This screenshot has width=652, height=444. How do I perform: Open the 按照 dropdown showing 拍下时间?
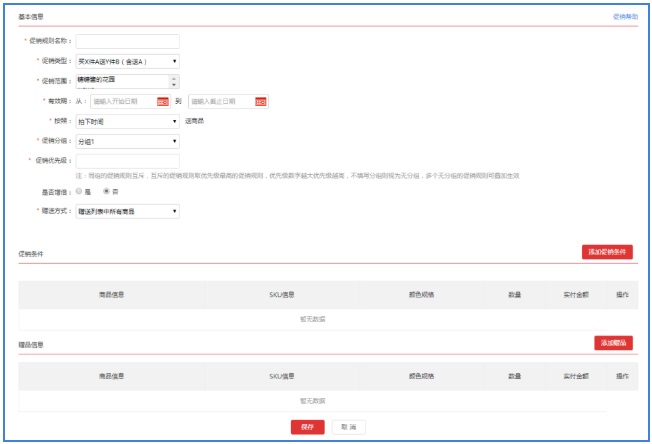coord(128,121)
